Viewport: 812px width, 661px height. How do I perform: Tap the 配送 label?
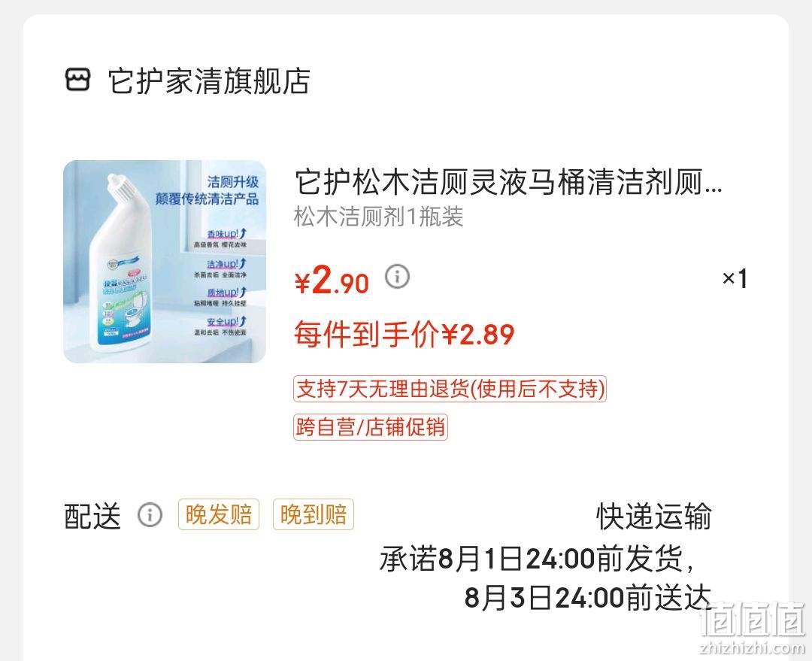(x=92, y=516)
